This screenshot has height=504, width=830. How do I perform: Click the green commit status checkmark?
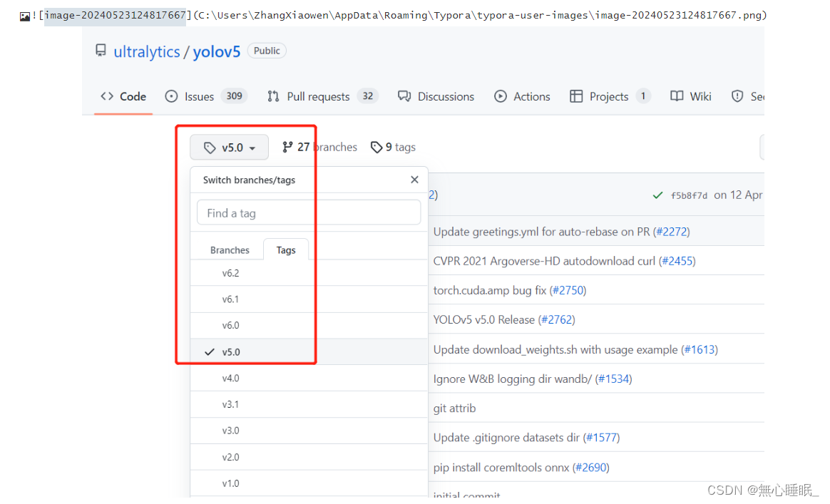657,195
